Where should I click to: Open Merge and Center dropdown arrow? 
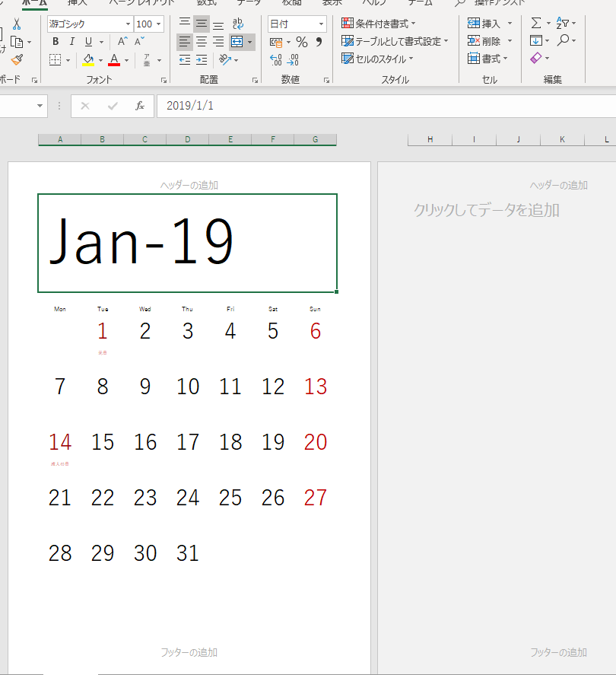250,42
